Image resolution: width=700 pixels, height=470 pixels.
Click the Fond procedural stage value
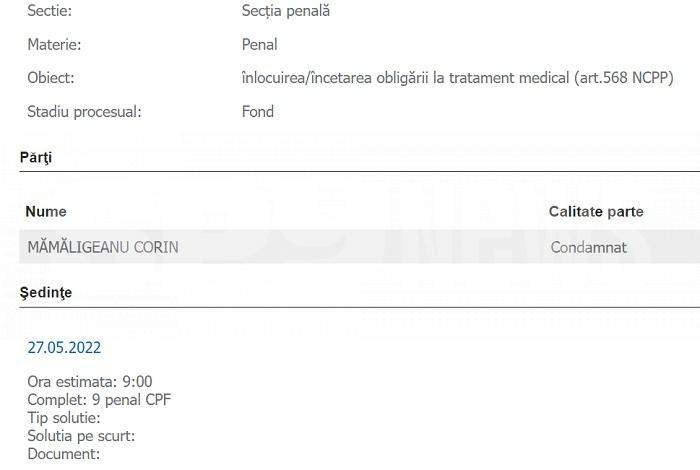[x=258, y=112]
